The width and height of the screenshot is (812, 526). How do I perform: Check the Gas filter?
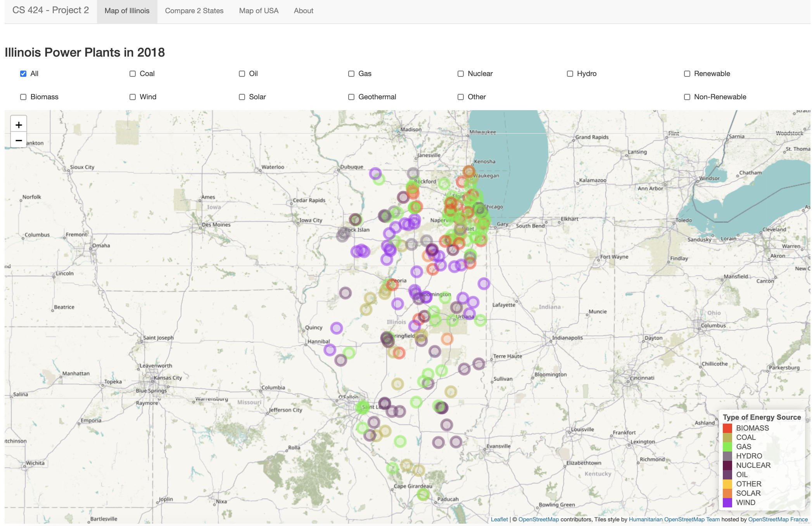[351, 74]
